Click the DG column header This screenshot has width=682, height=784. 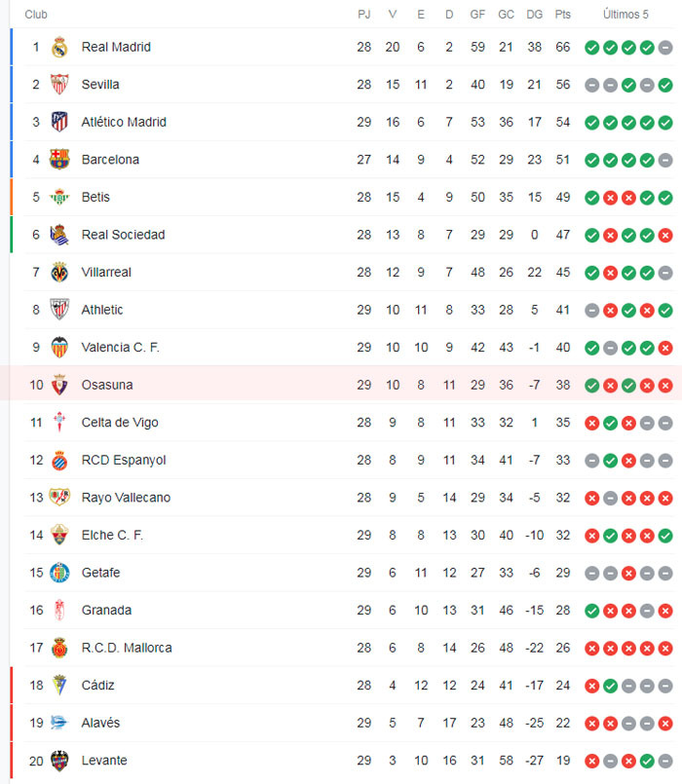(534, 15)
